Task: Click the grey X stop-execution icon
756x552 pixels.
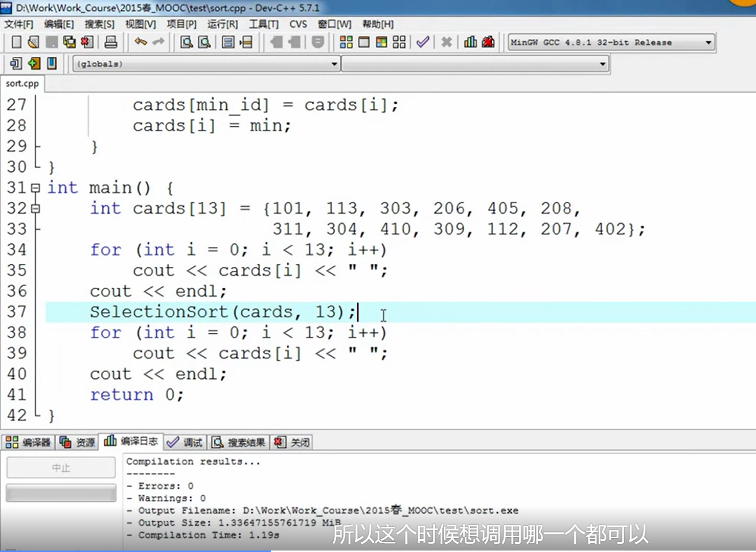Action: 446,42
